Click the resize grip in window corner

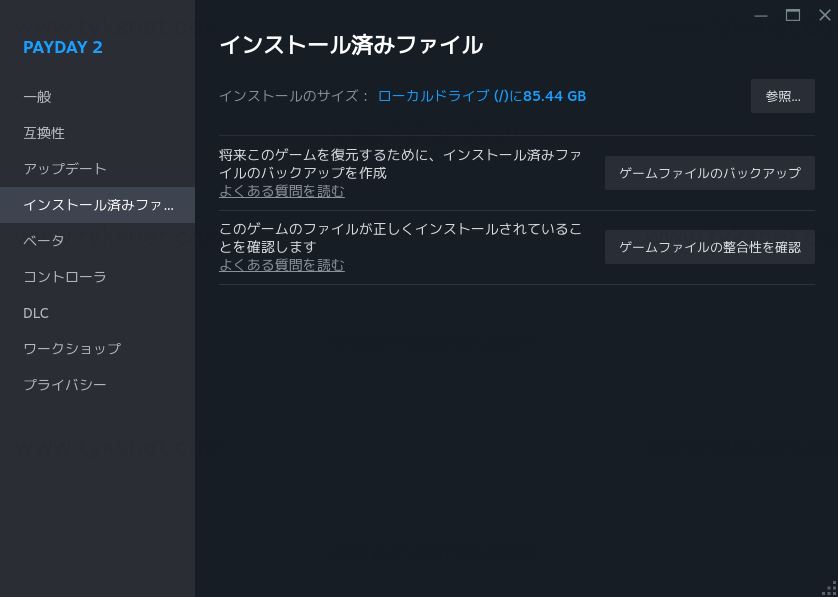pos(831,590)
